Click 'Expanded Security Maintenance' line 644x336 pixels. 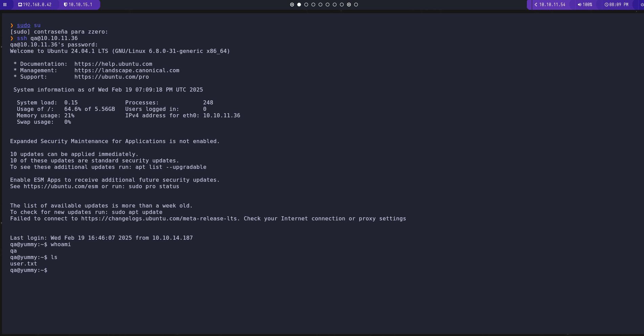115,141
